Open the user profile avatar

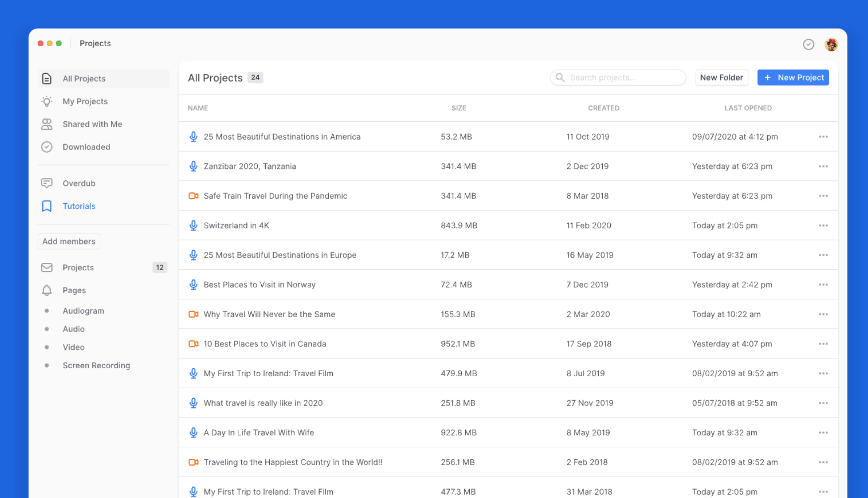click(x=831, y=44)
